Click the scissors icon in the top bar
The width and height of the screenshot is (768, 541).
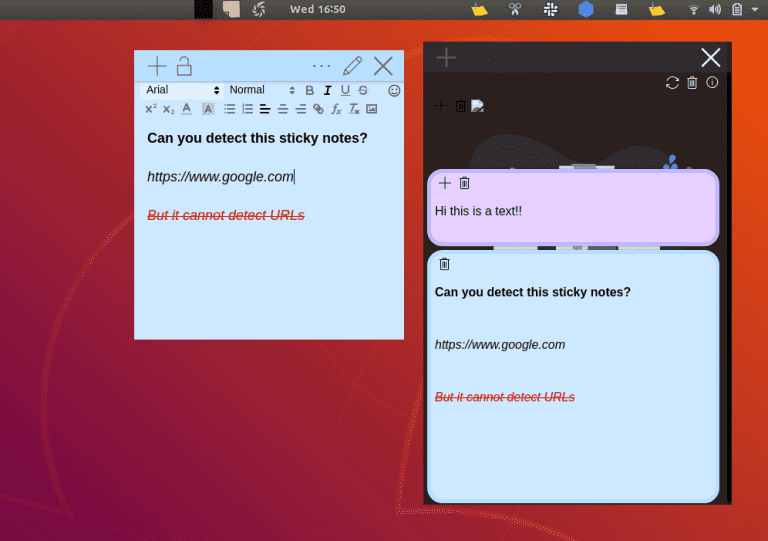tap(515, 9)
